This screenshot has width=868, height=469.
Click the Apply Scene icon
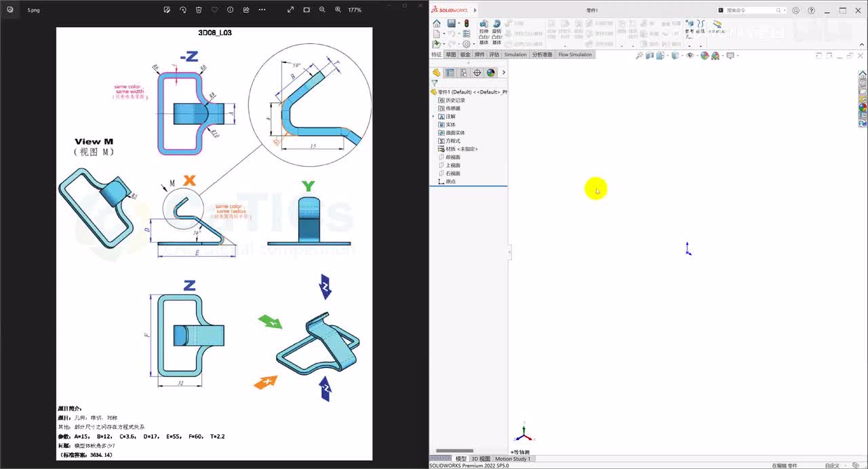pyautogui.click(x=715, y=56)
